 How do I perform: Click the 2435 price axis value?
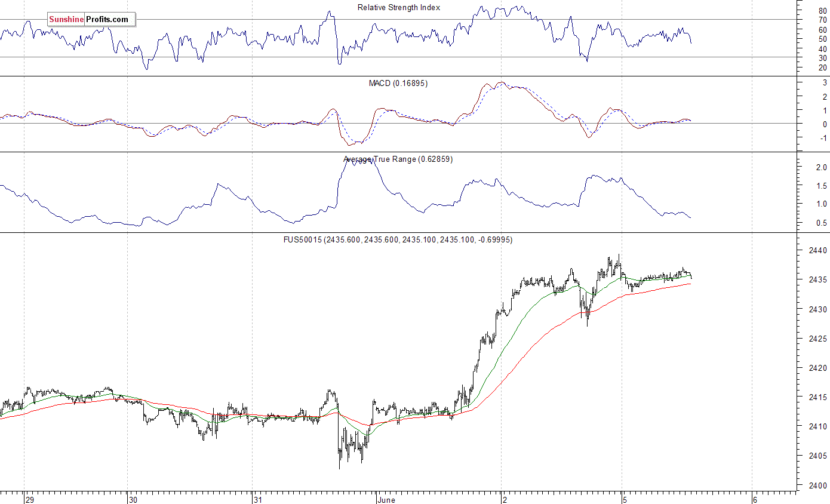point(817,280)
